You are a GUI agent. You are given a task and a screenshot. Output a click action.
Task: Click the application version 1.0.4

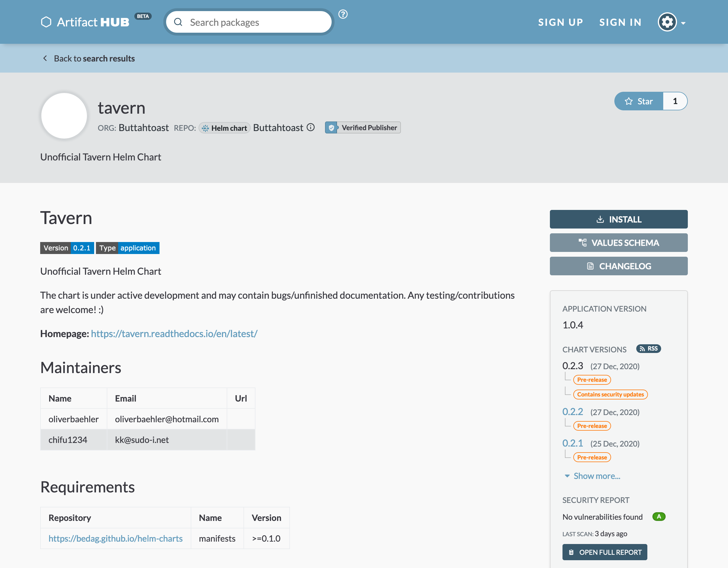573,325
